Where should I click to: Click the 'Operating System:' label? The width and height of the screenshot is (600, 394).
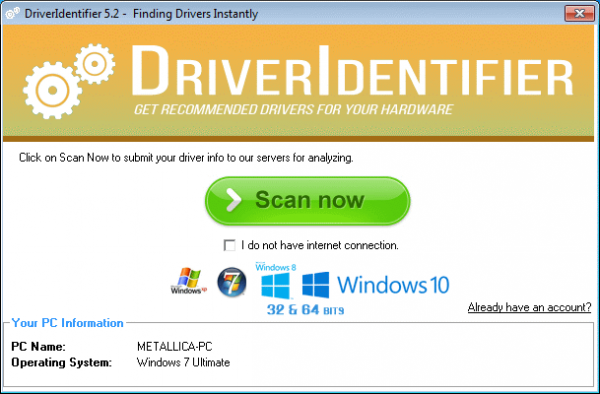click(61, 362)
